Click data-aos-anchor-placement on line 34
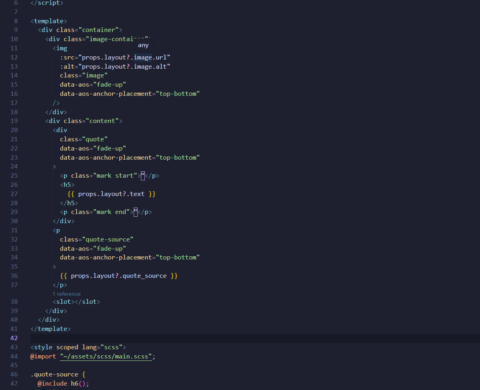The image size is (480, 390). [130, 258]
